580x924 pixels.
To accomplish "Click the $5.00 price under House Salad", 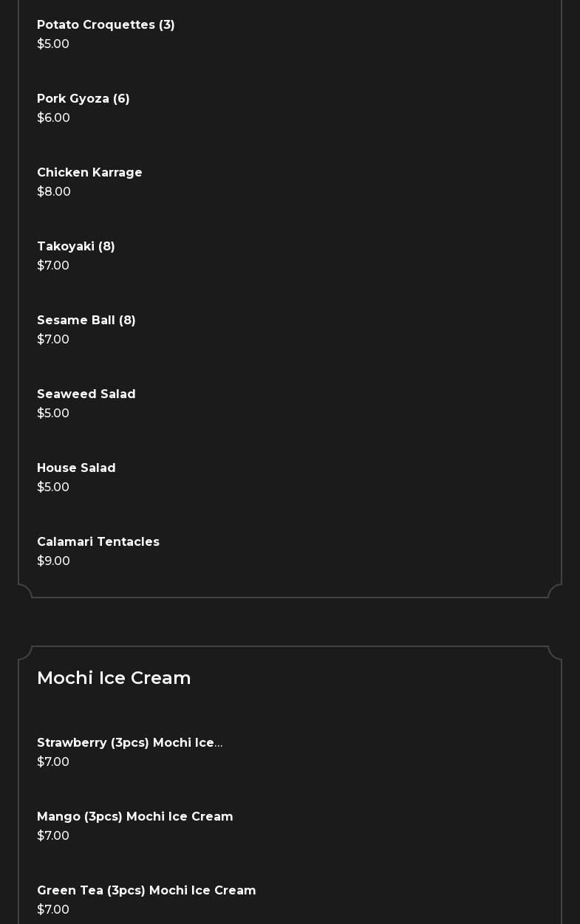I will click(x=53, y=487).
